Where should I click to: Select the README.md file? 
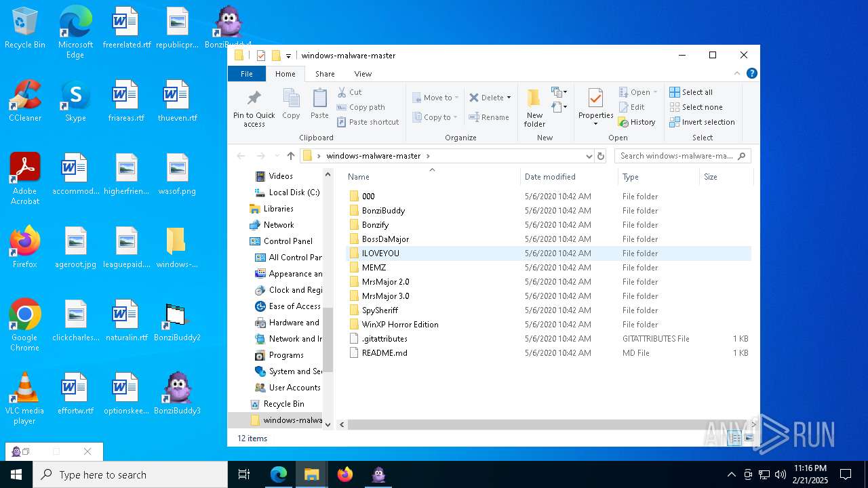[384, 352]
